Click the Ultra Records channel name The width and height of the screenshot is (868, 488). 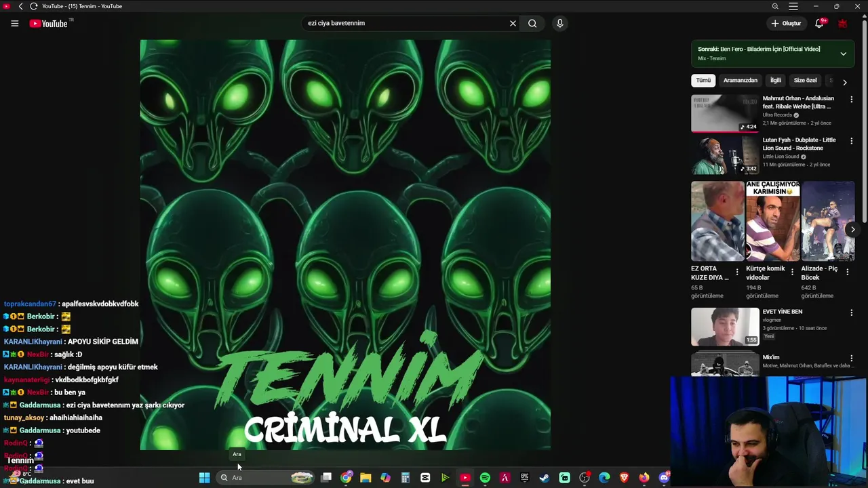[x=777, y=115]
